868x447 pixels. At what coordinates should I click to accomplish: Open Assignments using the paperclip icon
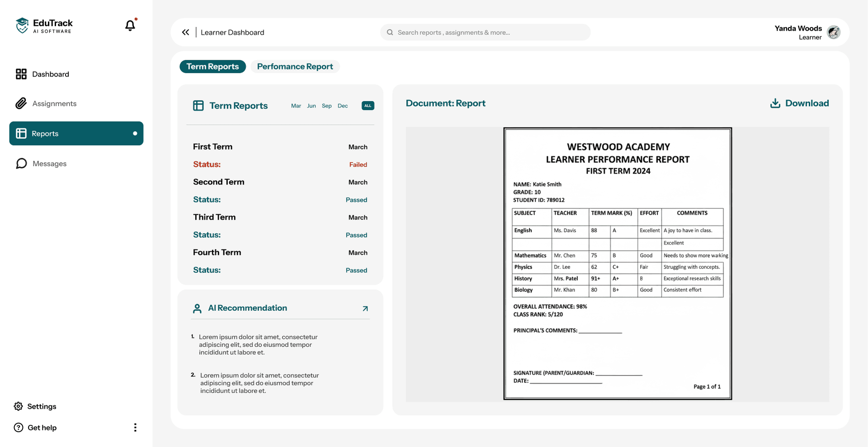click(x=21, y=104)
